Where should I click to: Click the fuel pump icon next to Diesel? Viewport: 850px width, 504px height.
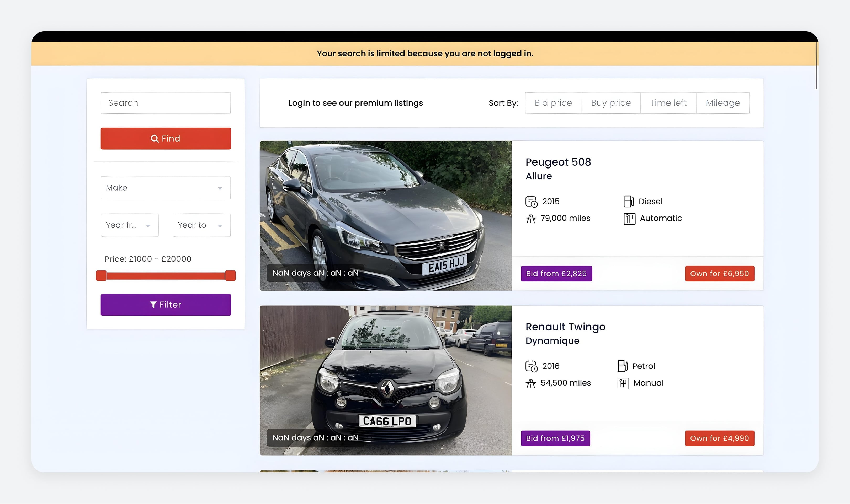click(629, 201)
